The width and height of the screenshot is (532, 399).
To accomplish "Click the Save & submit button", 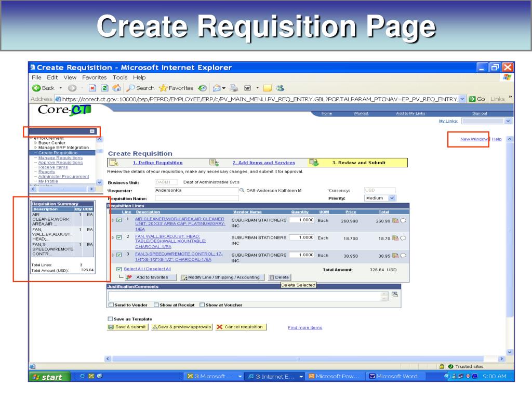I will [128, 327].
